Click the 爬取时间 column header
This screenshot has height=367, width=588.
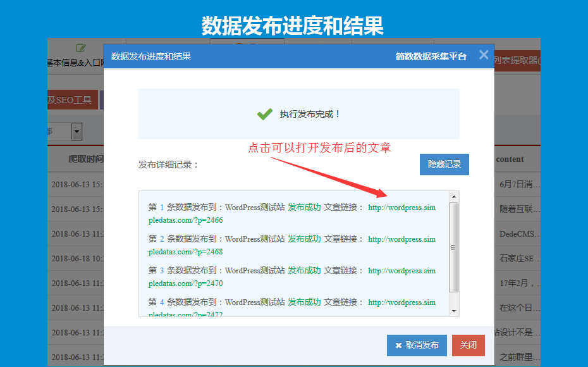[x=86, y=159]
